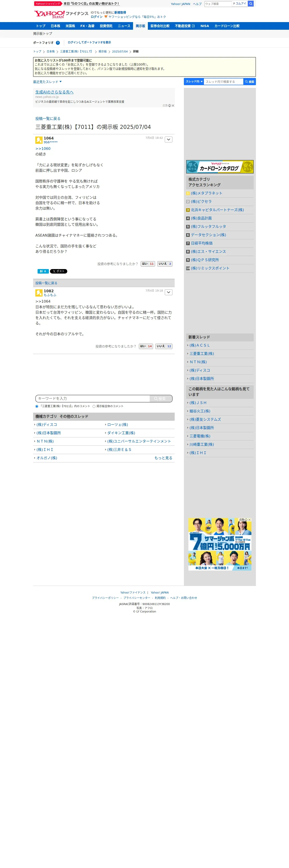This screenshot has width=289, height=868.
Task: Click the web search magnifier button
Action: [251, 4]
